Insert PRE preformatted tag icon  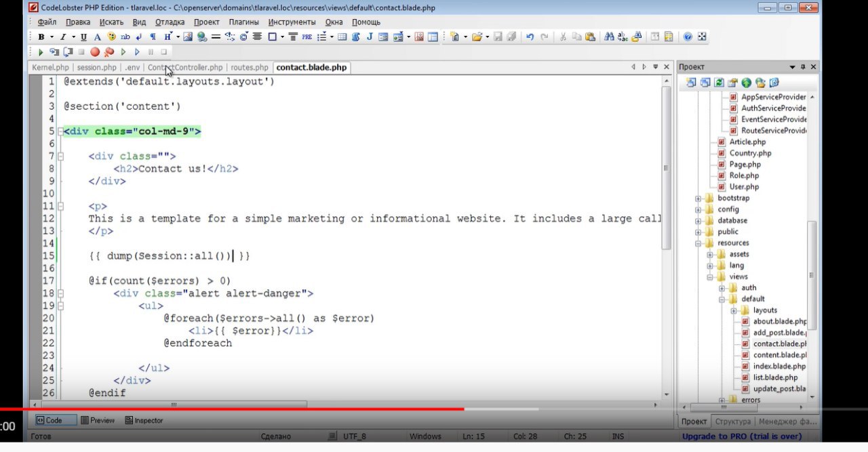[307, 37]
